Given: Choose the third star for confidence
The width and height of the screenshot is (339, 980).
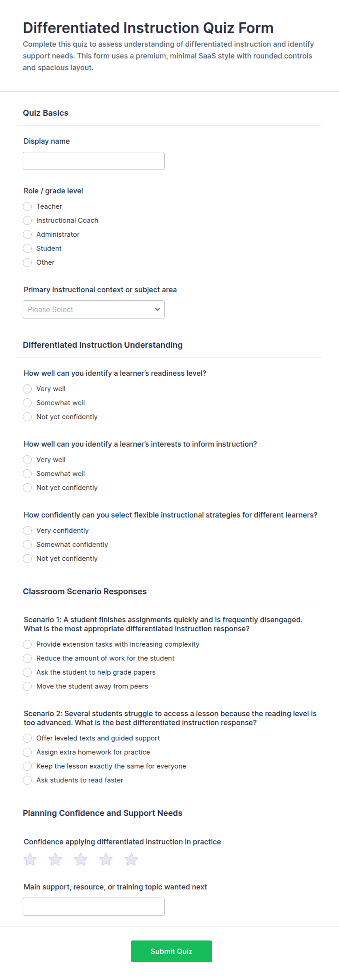Looking at the screenshot, I should pos(80,860).
